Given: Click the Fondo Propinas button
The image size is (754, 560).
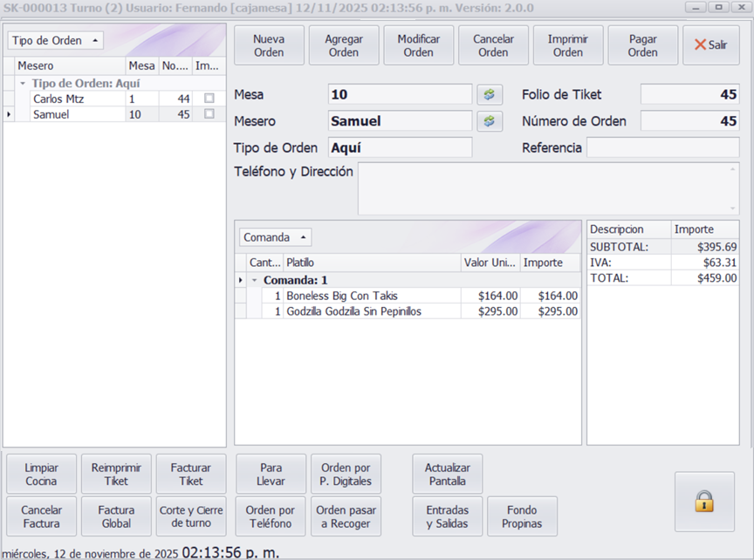Looking at the screenshot, I should pos(522,516).
